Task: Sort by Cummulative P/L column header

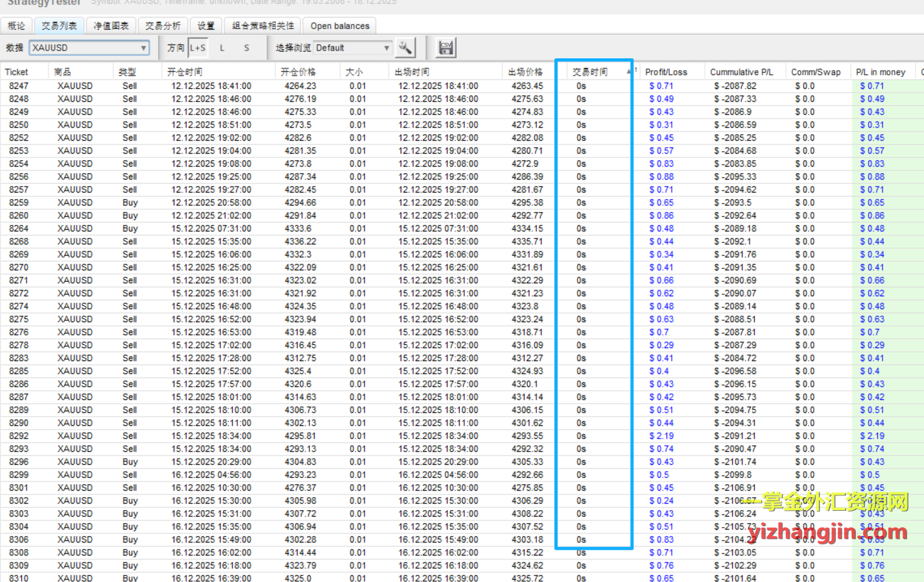Action: tap(741, 72)
